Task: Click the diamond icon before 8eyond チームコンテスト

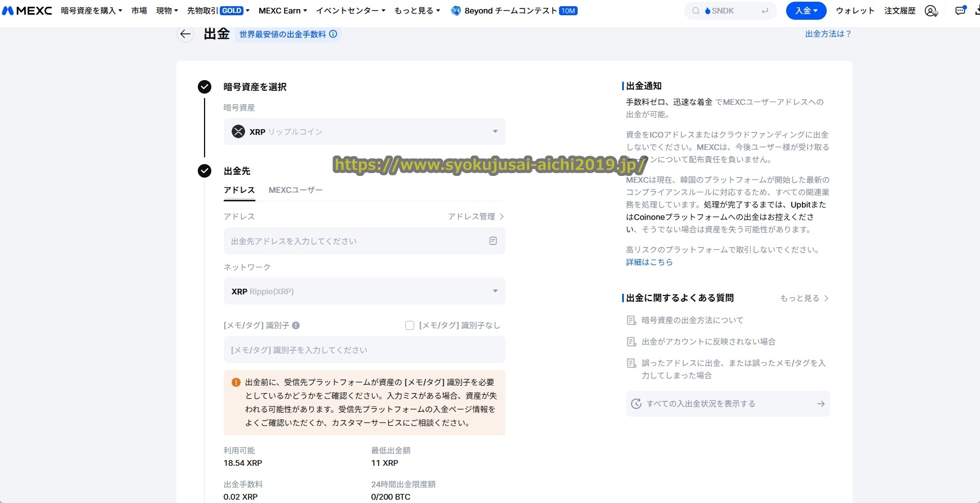Action: [x=456, y=11]
